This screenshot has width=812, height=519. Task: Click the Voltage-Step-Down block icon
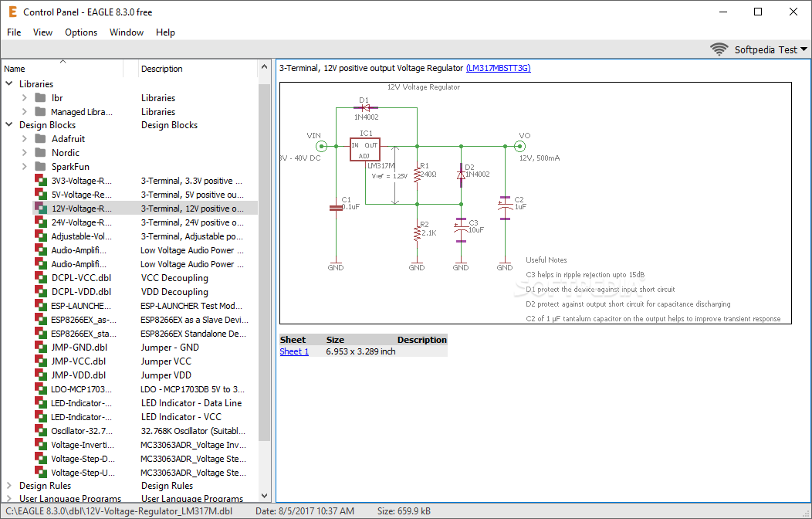coord(41,458)
